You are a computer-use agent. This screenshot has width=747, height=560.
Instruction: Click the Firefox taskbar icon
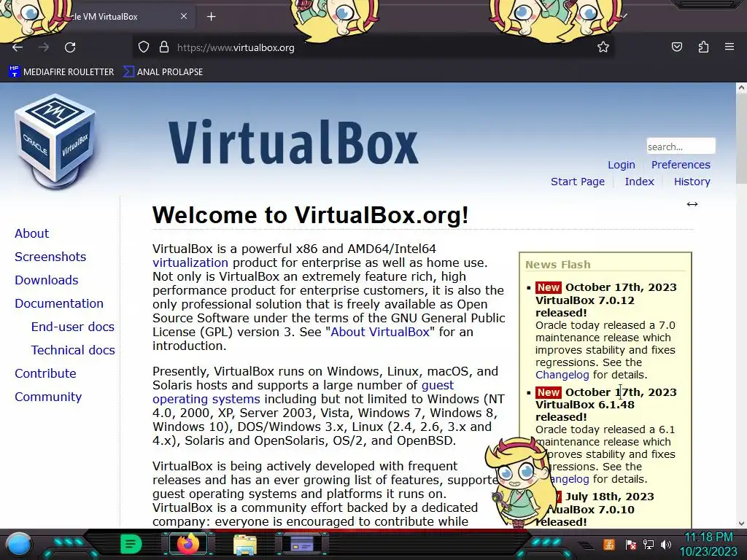click(188, 544)
